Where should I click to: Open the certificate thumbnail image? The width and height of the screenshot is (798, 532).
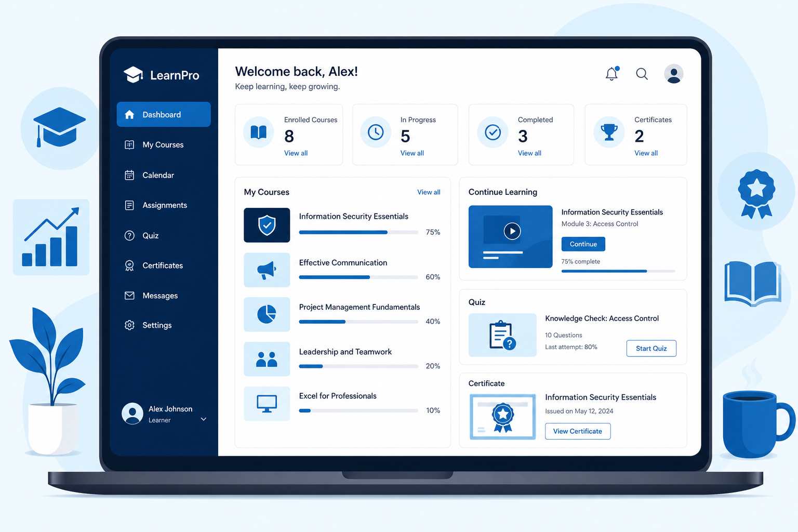pyautogui.click(x=502, y=417)
